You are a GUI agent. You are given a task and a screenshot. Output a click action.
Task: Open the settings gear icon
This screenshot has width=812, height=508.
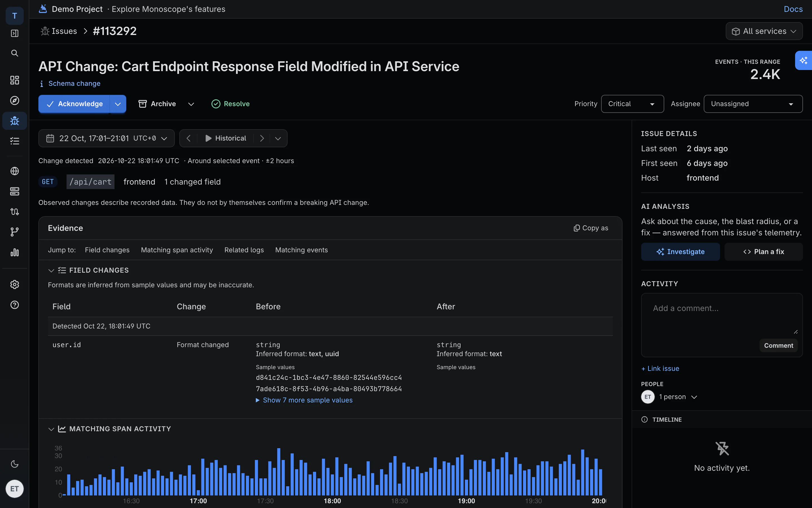14,284
